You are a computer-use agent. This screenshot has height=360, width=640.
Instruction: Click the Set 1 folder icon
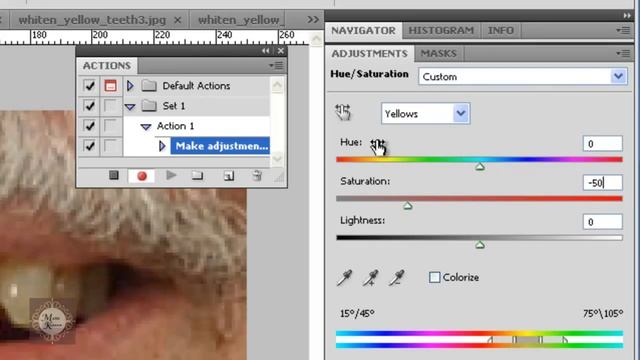click(x=149, y=106)
